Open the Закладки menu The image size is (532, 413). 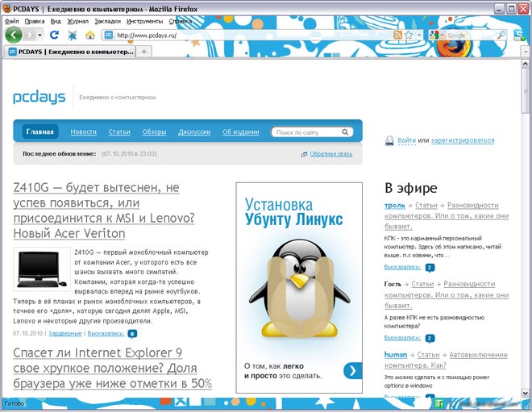pyautogui.click(x=107, y=21)
